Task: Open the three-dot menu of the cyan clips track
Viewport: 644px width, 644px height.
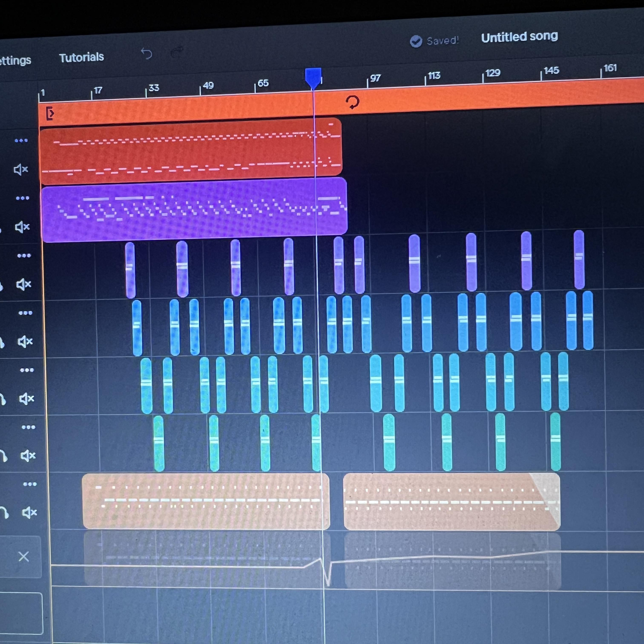Action: [x=27, y=370]
